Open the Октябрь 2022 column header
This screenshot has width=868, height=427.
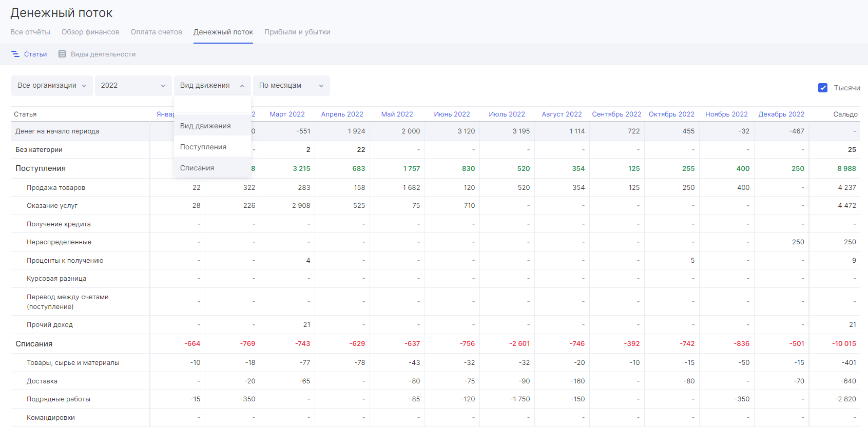(x=672, y=114)
